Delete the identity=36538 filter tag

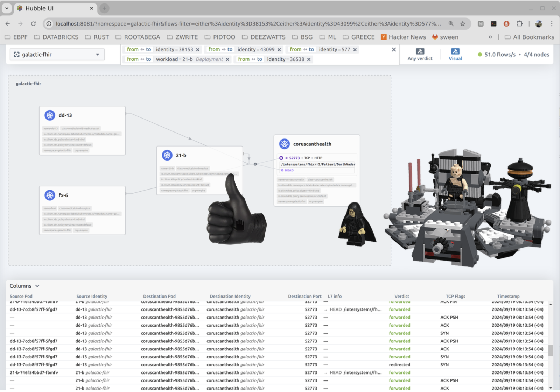pos(309,59)
